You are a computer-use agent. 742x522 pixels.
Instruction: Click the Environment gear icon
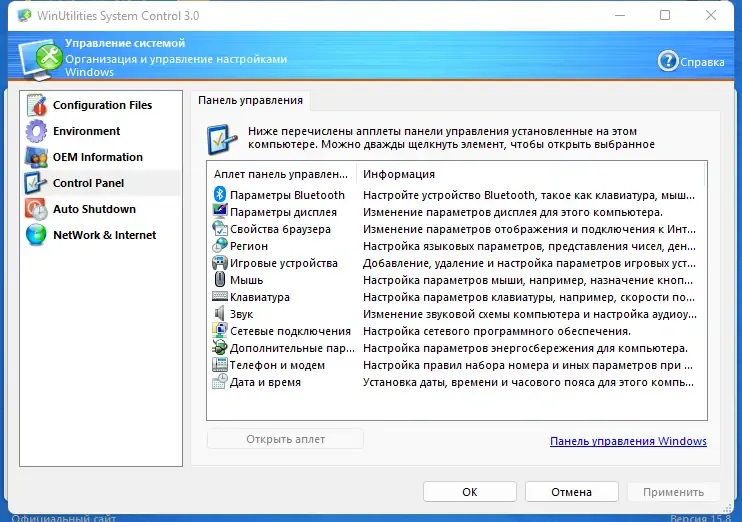point(36,131)
